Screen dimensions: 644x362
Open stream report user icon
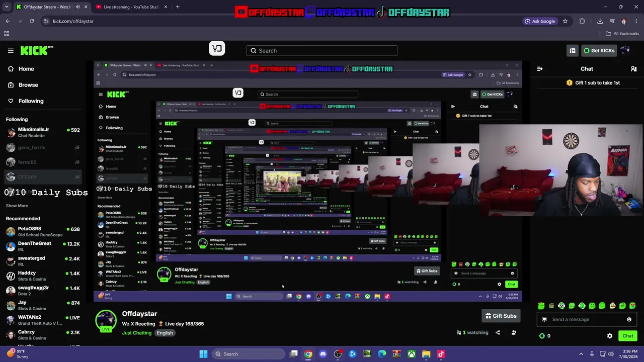[x=514, y=332]
